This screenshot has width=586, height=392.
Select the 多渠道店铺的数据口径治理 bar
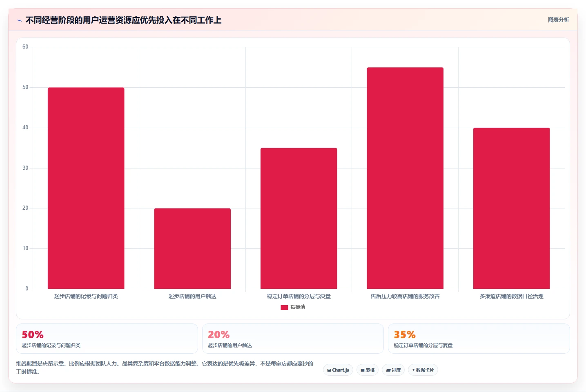511,208
